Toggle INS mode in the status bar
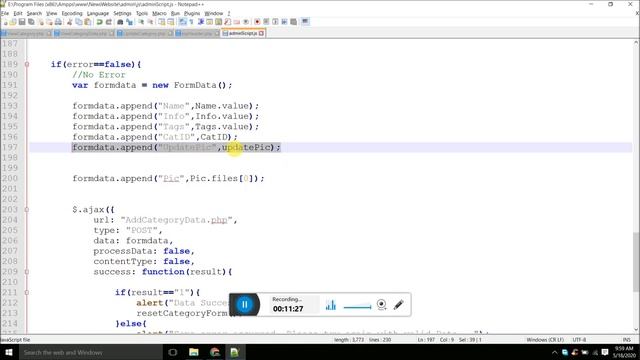 click(626, 340)
